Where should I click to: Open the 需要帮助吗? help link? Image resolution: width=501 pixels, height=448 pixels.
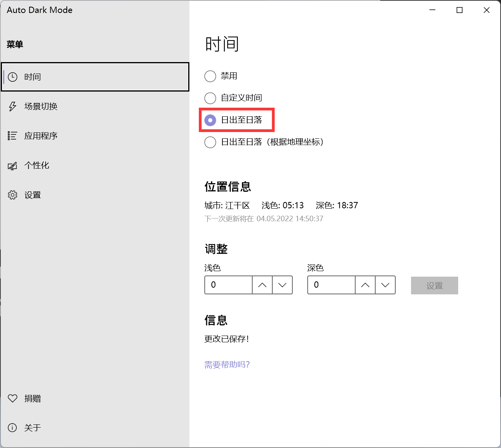[x=227, y=365]
